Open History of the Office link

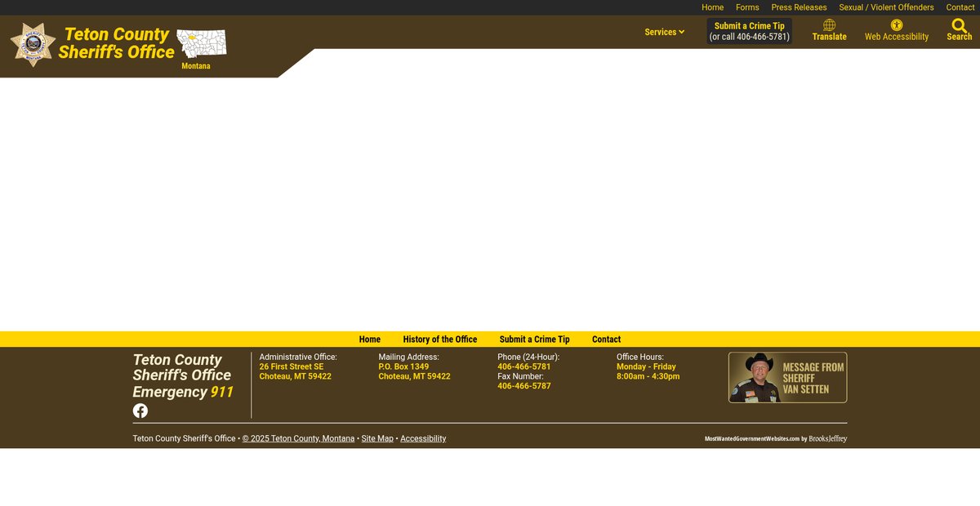point(440,340)
